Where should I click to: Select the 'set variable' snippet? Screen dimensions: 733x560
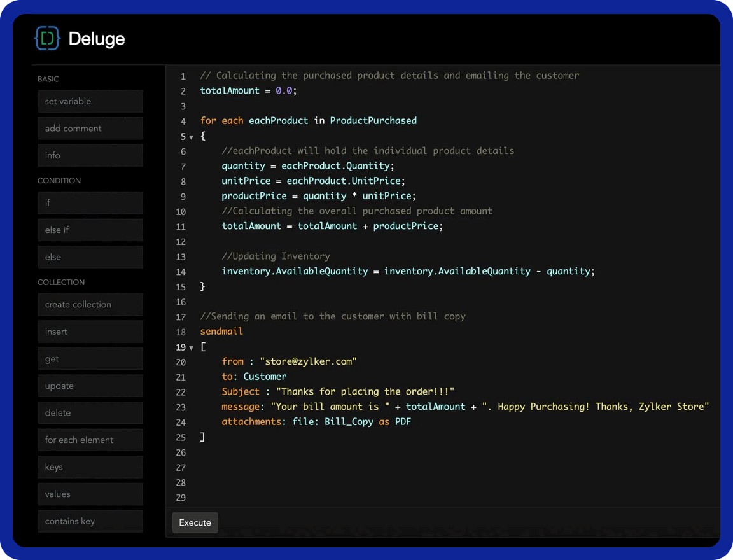point(90,101)
